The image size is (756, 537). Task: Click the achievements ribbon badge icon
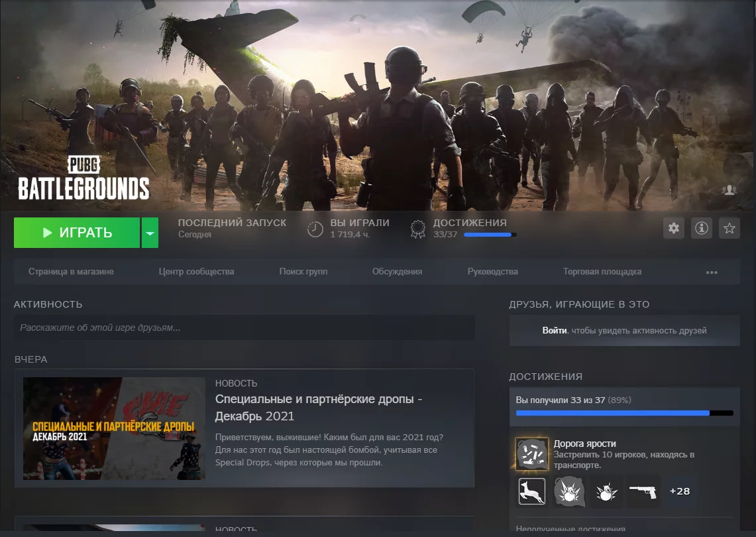coord(417,229)
